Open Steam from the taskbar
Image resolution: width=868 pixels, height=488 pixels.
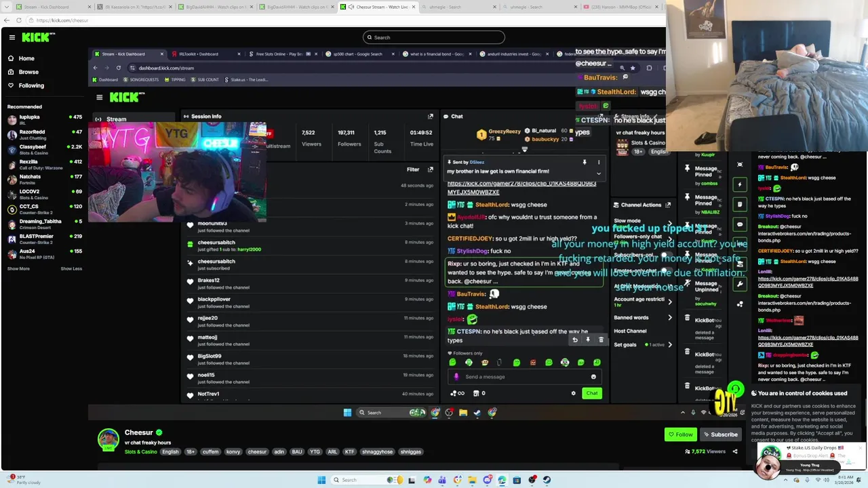click(x=547, y=480)
